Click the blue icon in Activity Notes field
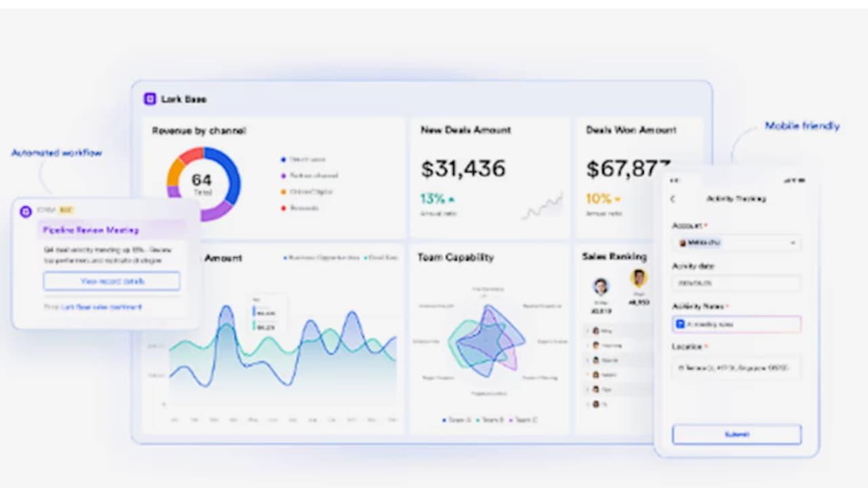The image size is (868, 488). coord(680,325)
